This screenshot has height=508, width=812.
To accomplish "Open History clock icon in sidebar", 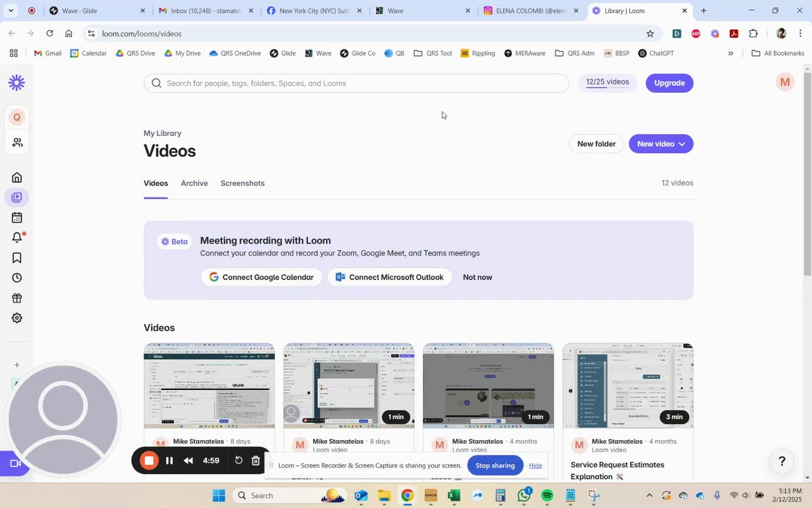I will pos(17,277).
